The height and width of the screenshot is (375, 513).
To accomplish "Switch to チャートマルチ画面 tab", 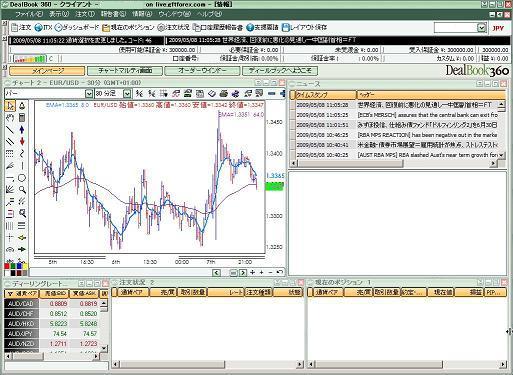I will pyautogui.click(x=125, y=71).
